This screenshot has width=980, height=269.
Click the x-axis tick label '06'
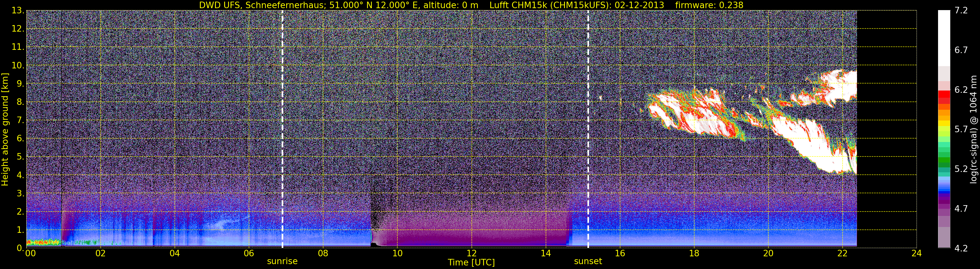click(x=249, y=253)
